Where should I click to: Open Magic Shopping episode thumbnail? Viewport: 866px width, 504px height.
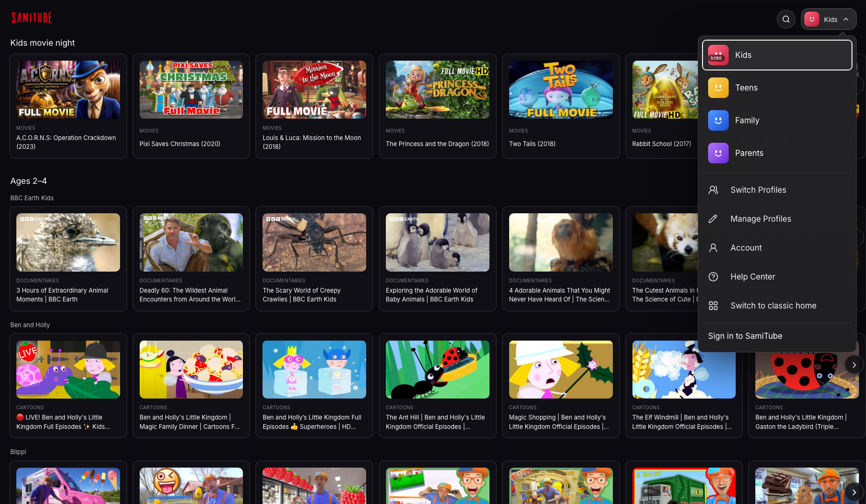pos(561,370)
